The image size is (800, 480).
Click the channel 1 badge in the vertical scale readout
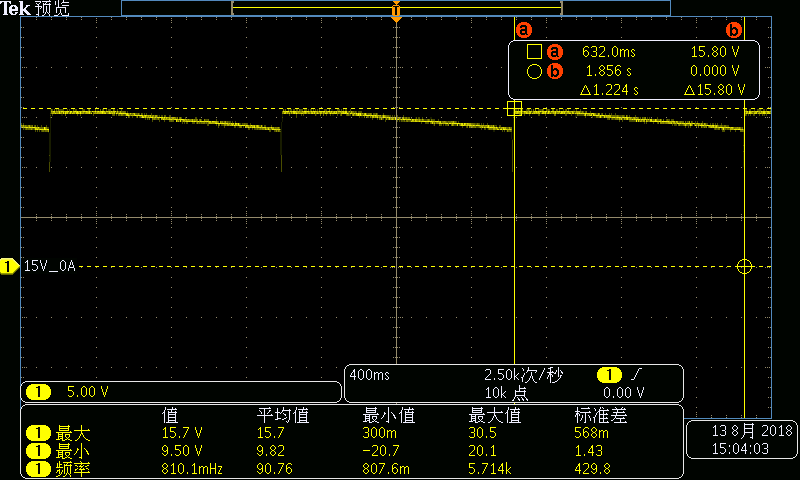(x=38, y=392)
